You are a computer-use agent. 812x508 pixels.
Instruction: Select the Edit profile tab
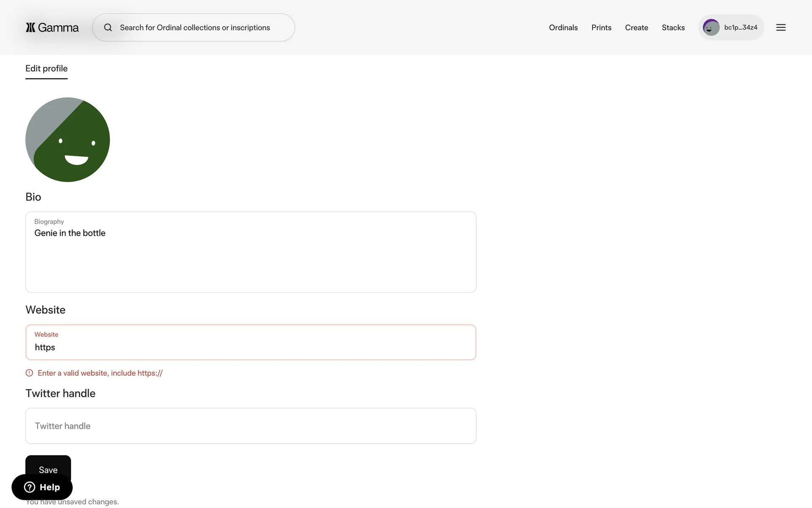tap(47, 69)
